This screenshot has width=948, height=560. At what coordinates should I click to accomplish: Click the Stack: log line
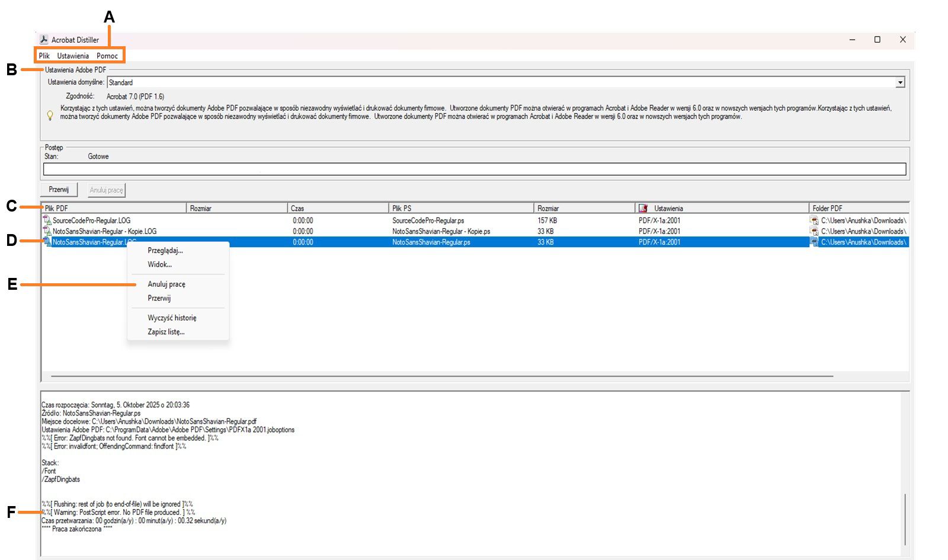point(50,463)
